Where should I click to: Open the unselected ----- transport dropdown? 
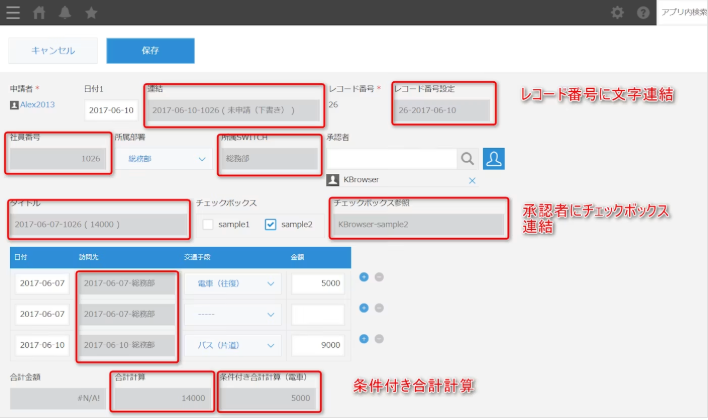233,314
